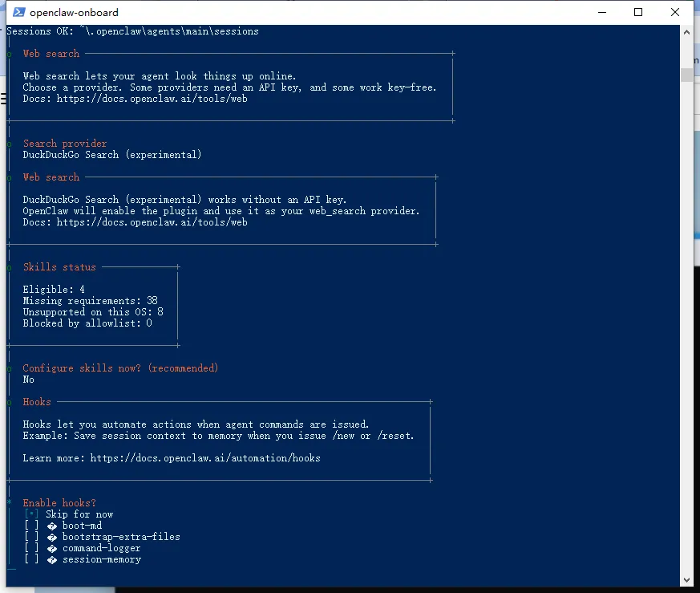Click 'Skip for now' option text

[79, 514]
